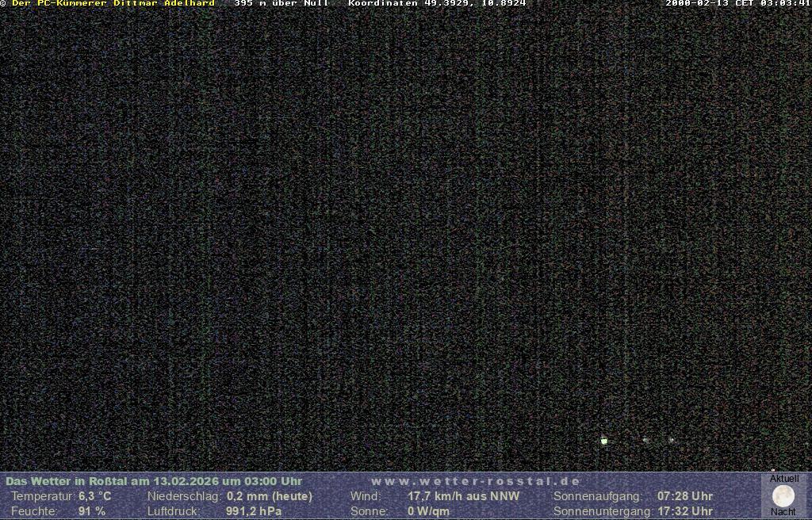Click the bright green light in the image
Image resolution: width=812 pixels, height=520 pixels.
pyautogui.click(x=604, y=441)
